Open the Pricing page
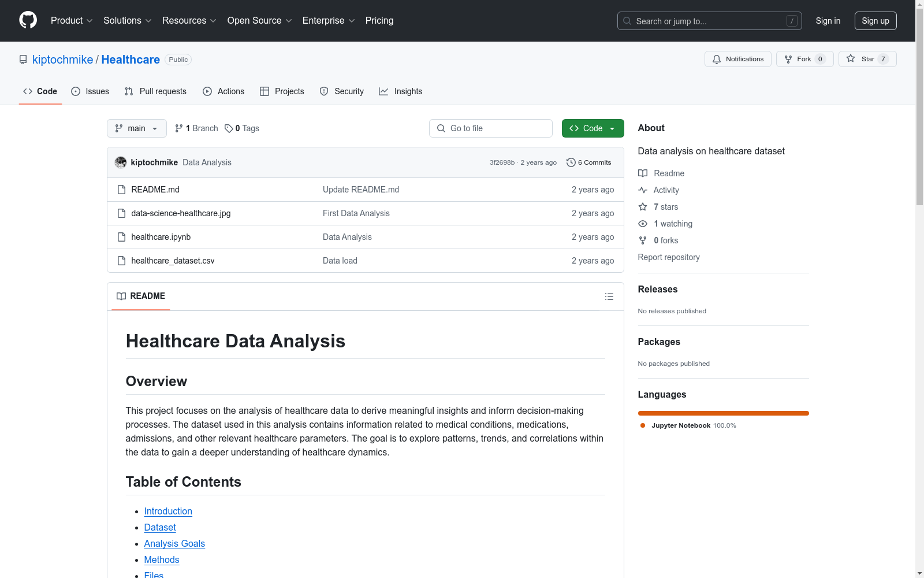 (379, 21)
